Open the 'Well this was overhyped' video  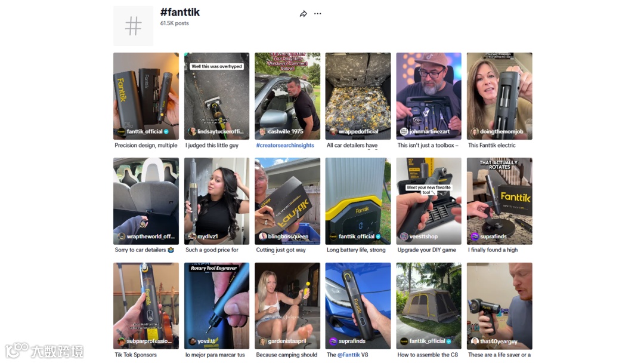pos(217,96)
